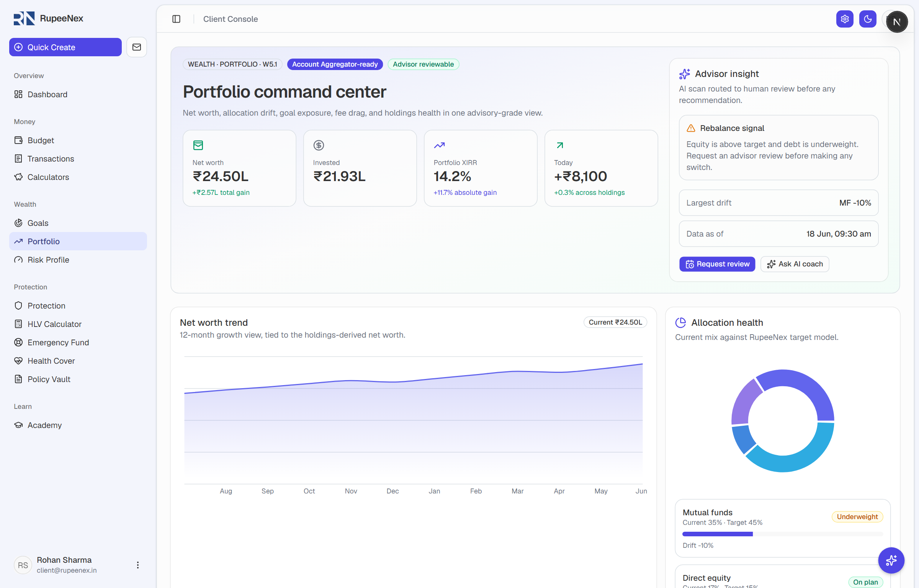Toggle the sidebar panel icon
This screenshot has width=919, height=588.
176,19
